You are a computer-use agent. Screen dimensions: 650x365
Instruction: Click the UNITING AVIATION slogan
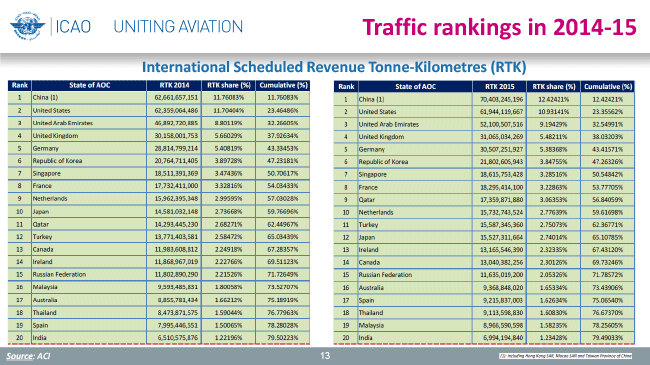178,27
